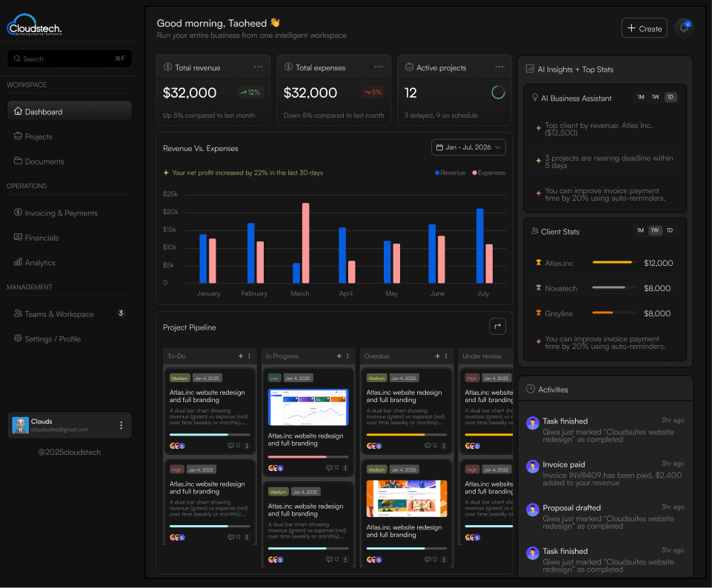
Task: Select 1D range in AI Business Assistant
Action: point(671,97)
